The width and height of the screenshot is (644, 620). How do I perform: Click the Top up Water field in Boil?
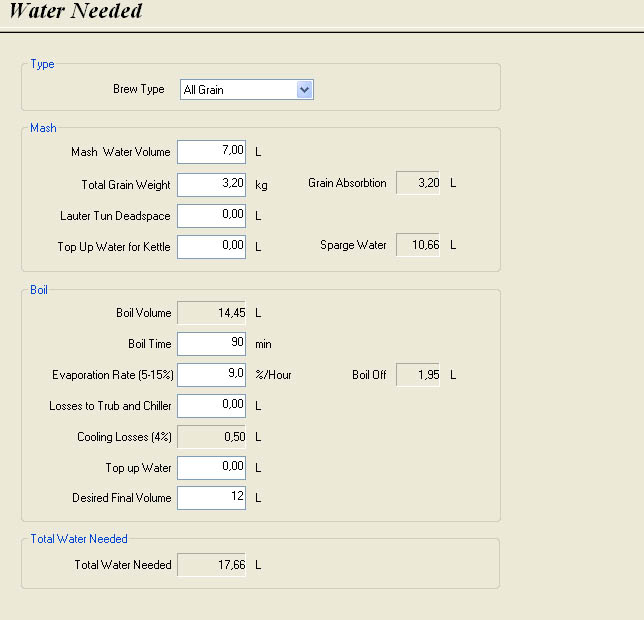[x=212, y=468]
